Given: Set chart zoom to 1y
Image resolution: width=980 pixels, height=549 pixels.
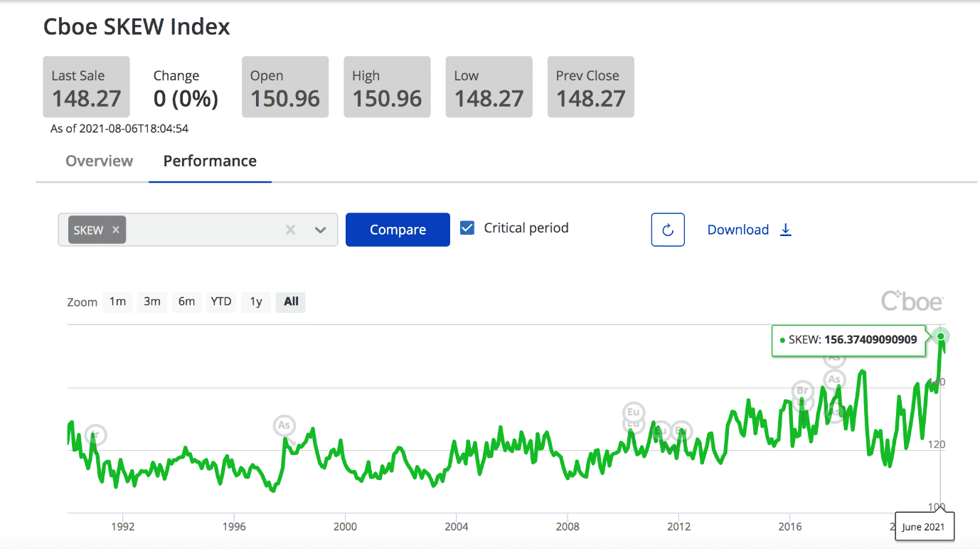Looking at the screenshot, I should (x=256, y=302).
